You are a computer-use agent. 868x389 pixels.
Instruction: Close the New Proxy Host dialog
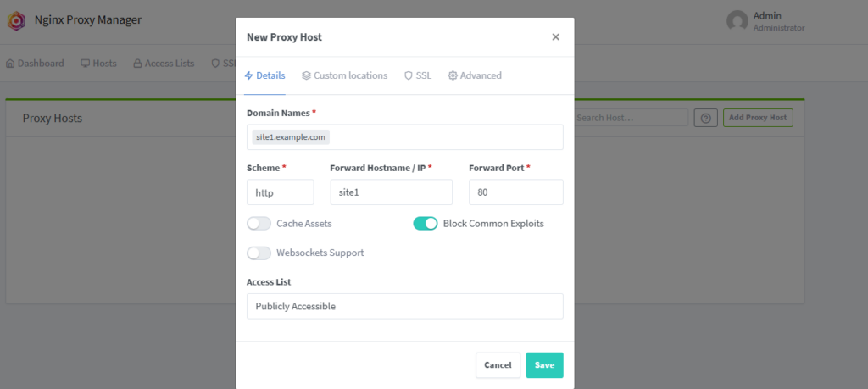(x=556, y=37)
